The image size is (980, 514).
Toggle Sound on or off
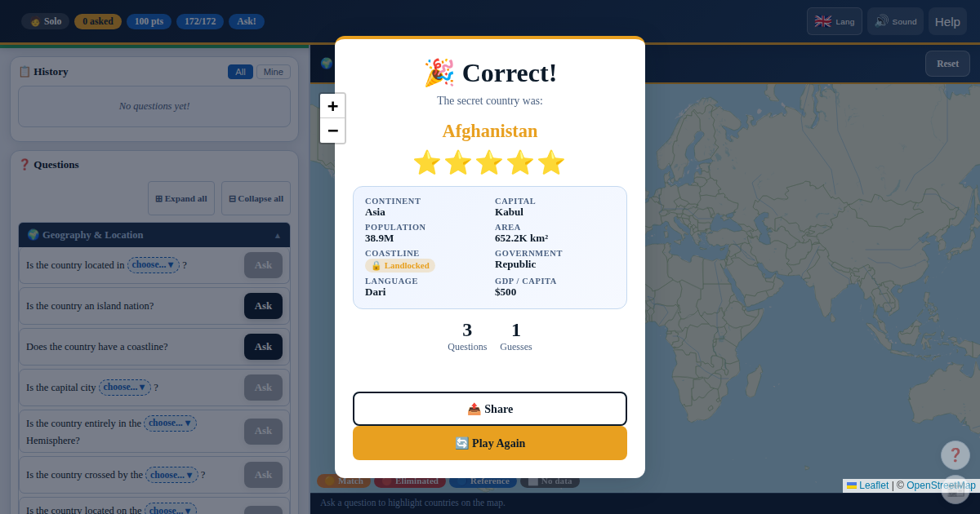coord(895,21)
